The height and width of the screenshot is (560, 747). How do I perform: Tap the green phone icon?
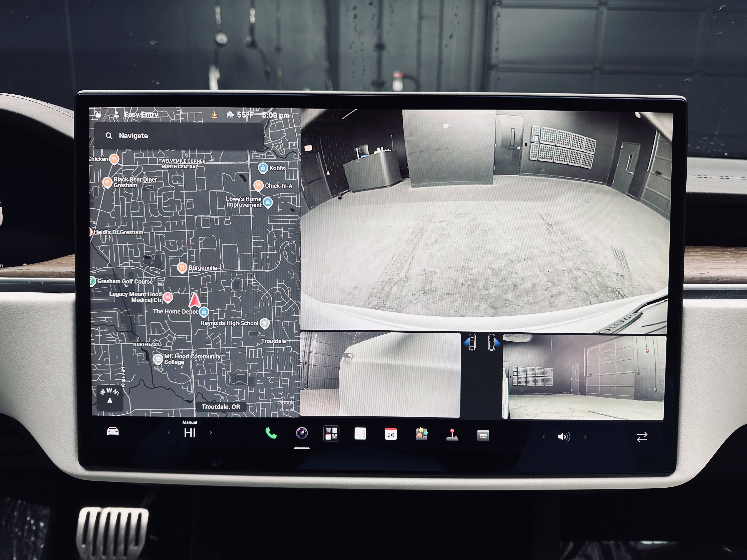(x=271, y=433)
